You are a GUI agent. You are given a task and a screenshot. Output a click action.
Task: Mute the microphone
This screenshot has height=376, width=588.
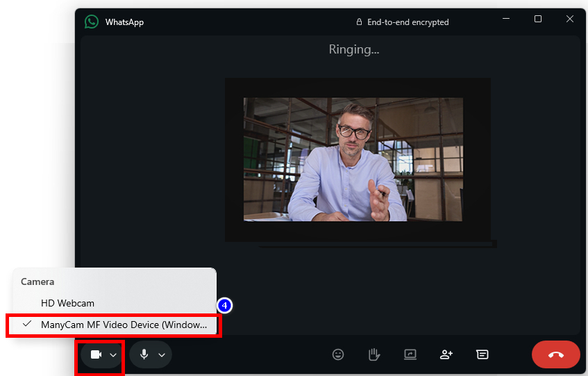click(x=144, y=354)
